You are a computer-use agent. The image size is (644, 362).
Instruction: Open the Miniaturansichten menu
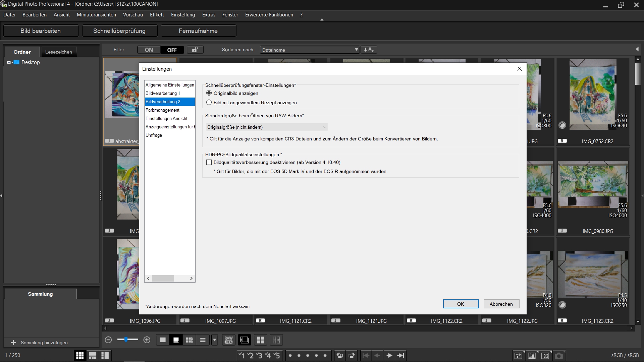point(96,15)
